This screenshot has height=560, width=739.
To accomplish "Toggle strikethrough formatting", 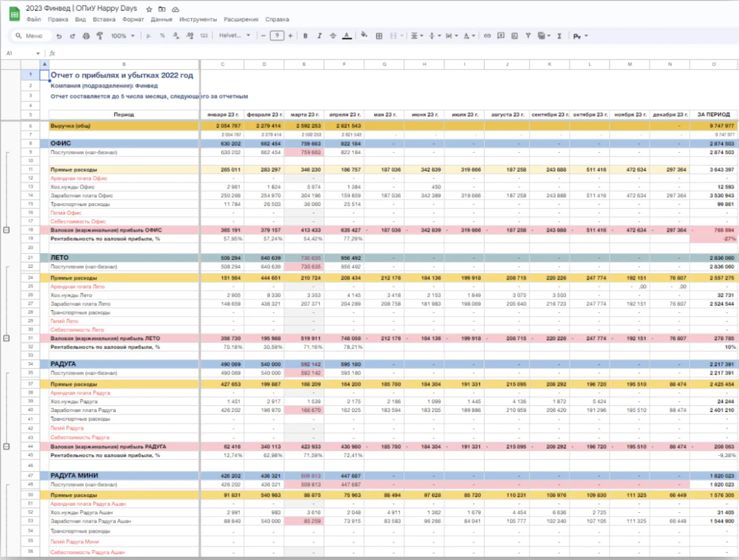I will 333,36.
